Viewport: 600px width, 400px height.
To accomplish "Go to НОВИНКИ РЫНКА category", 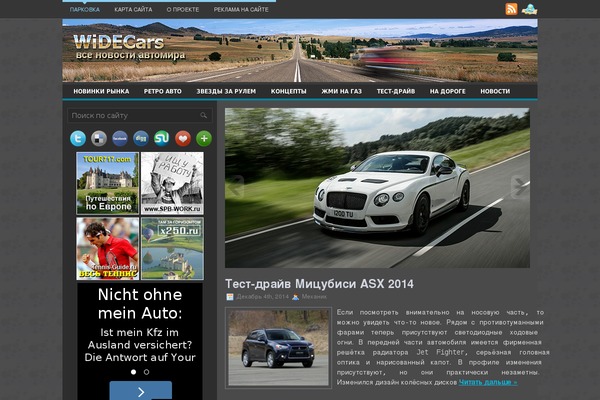I will tap(101, 91).
